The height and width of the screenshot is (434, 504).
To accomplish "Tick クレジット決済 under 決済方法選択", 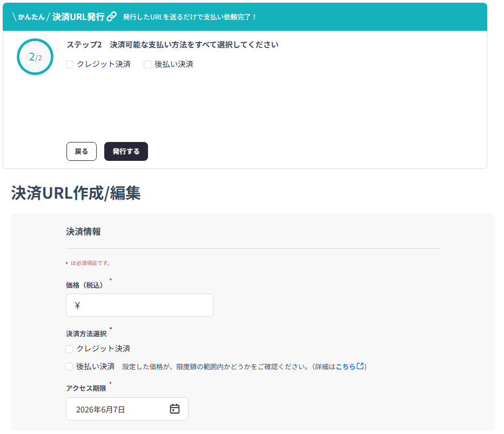I will [x=69, y=349].
